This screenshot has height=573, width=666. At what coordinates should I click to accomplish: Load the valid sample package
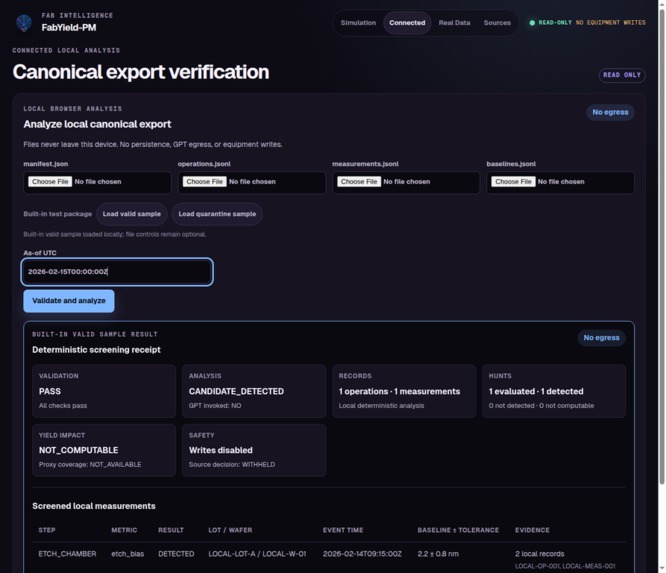pos(132,214)
